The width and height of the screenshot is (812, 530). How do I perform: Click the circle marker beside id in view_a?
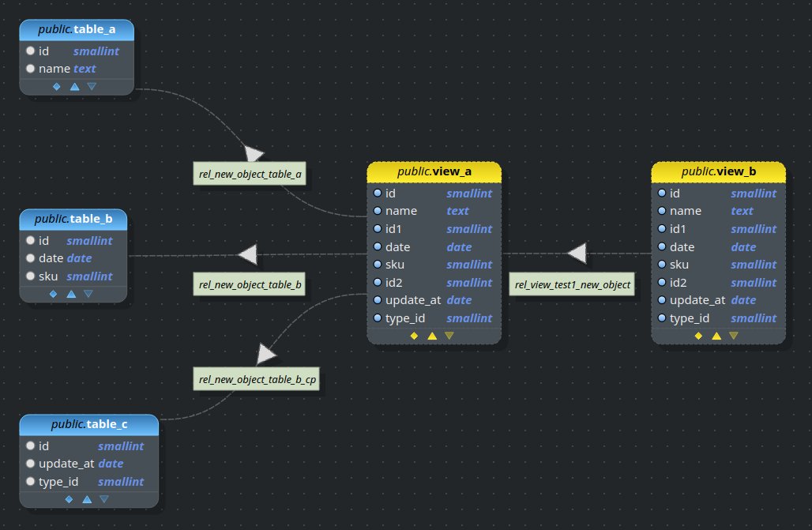[378, 193]
